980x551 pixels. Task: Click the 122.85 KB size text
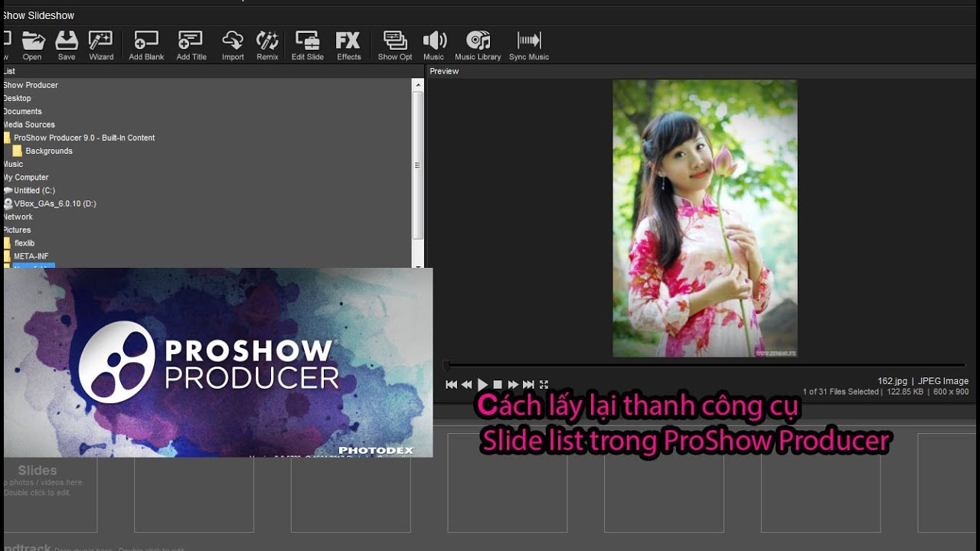[x=905, y=392]
